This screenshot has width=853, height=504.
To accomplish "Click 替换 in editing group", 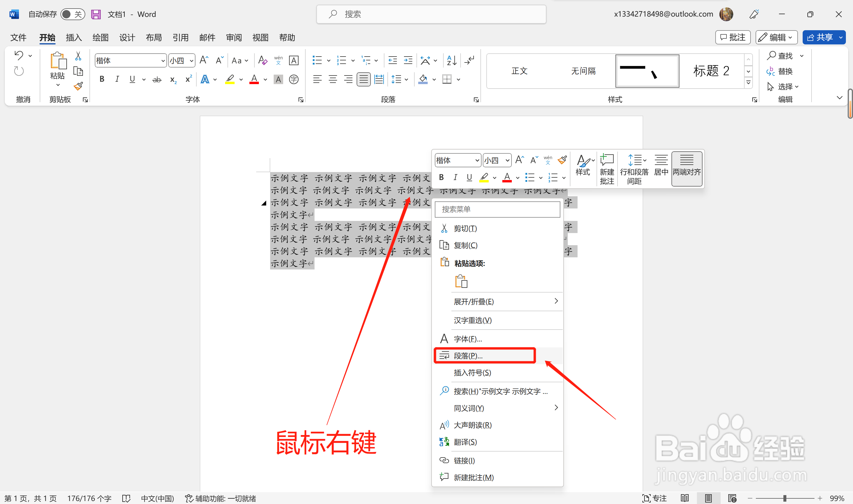I will (780, 71).
